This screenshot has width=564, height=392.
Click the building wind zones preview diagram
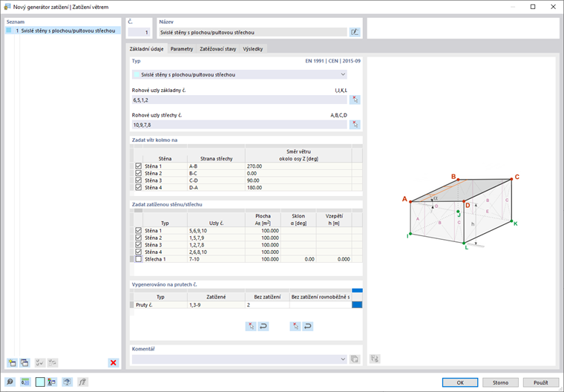[x=461, y=212]
